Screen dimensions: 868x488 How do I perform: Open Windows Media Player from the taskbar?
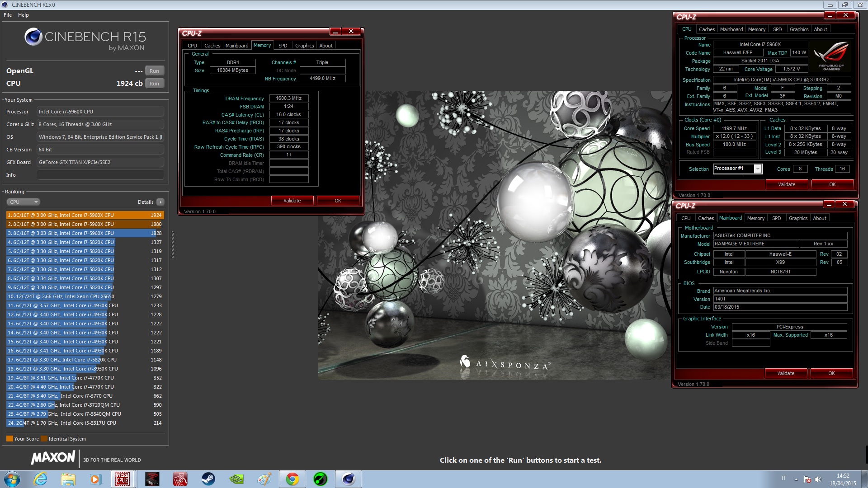[x=95, y=479]
